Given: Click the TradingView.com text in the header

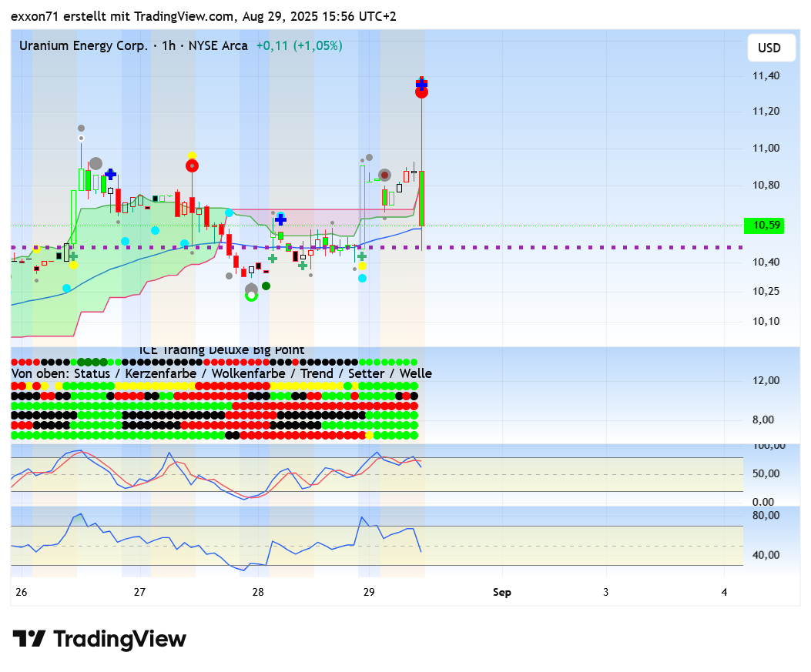Looking at the screenshot, I should pyautogui.click(x=184, y=16).
